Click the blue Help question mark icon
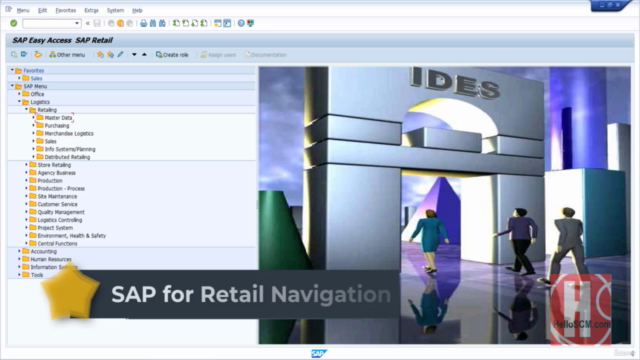This screenshot has width=640, height=360. point(241,23)
